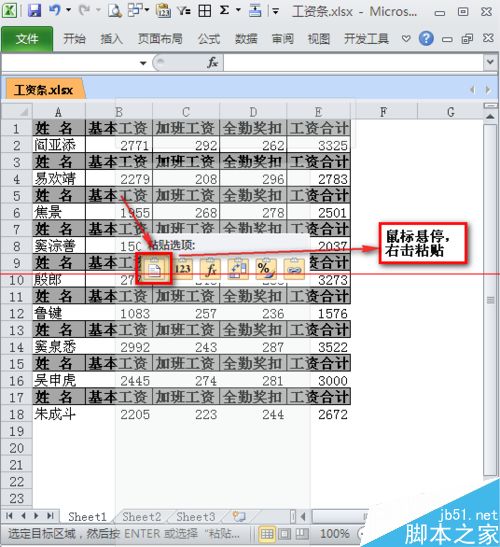Viewport: 500px width, 547px height.
Task: Click the vertical scrollbar thumb
Action: tap(490, 300)
